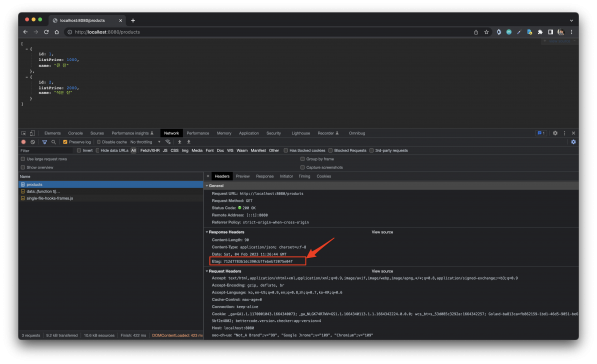Toggle the network filter funnel icon
Image resolution: width=597 pixels, height=364 pixels.
[44, 142]
